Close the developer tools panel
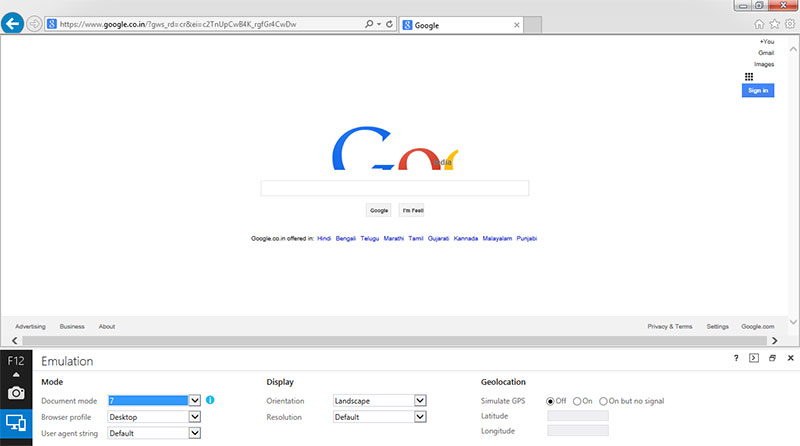Screen dimensions: 800x446 tap(790, 358)
